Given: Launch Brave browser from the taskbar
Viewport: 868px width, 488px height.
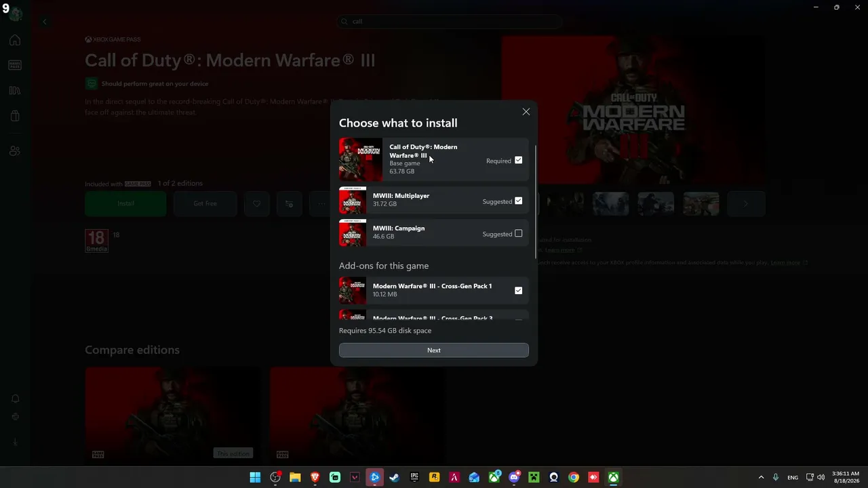Looking at the screenshot, I should point(315,477).
